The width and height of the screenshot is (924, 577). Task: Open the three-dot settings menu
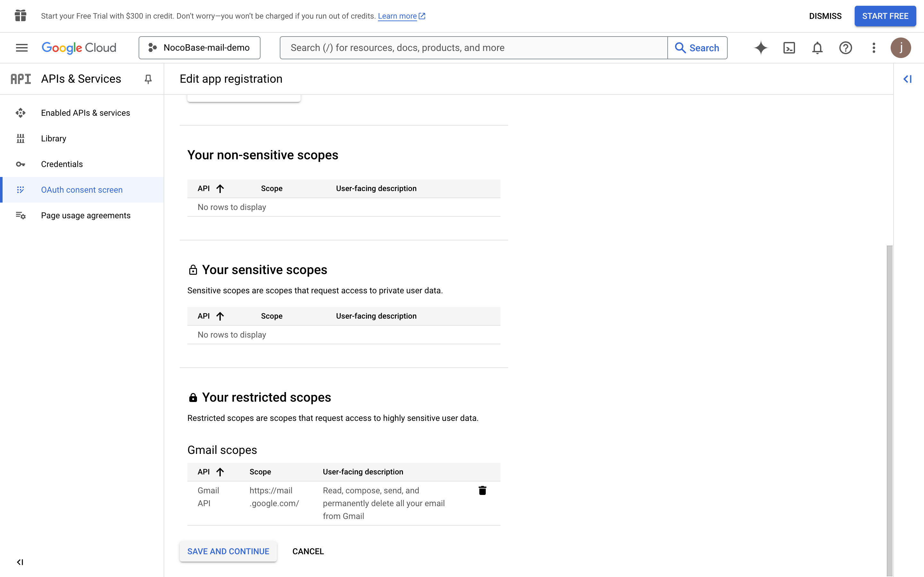[x=874, y=48]
